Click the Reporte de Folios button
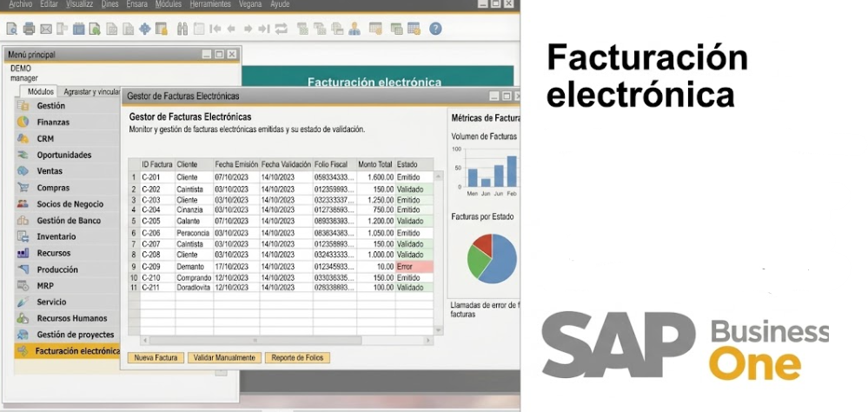Screen dimensions: 868x412 click(x=297, y=358)
